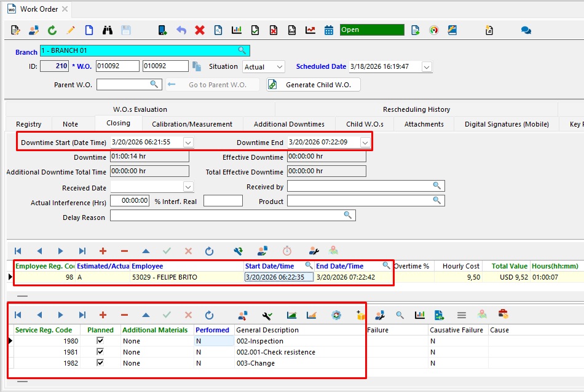Screen dimensions: 584x392
Task: Open the Scheduled Date dropdown arrow
Action: tap(427, 66)
